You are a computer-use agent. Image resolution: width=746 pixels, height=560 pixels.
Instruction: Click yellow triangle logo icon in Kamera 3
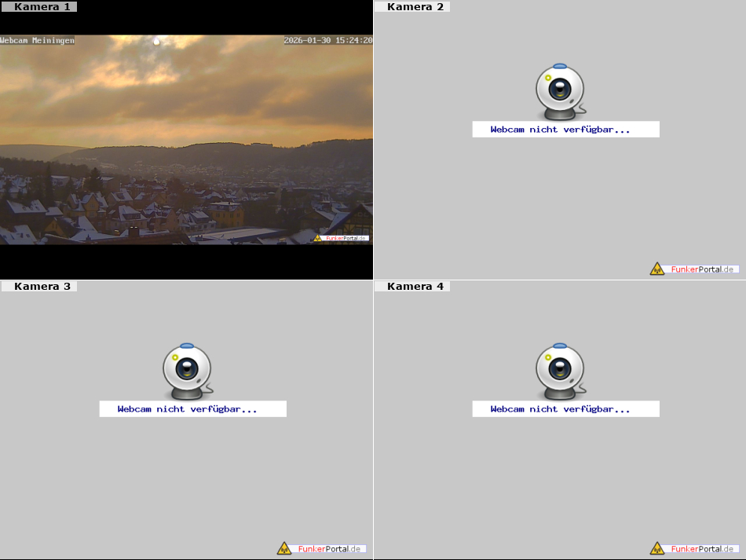coord(284,548)
